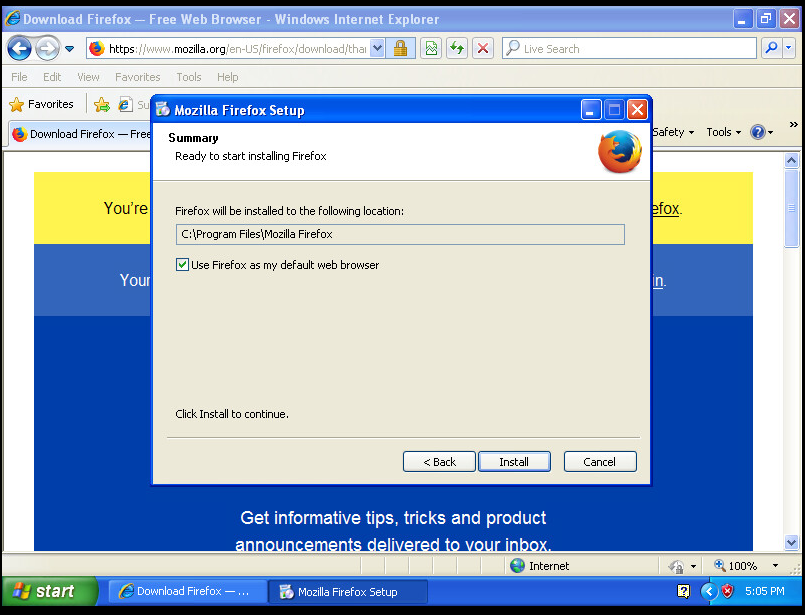This screenshot has height=615, width=805.
Task: Click into the Live Search box
Action: [x=629, y=49]
